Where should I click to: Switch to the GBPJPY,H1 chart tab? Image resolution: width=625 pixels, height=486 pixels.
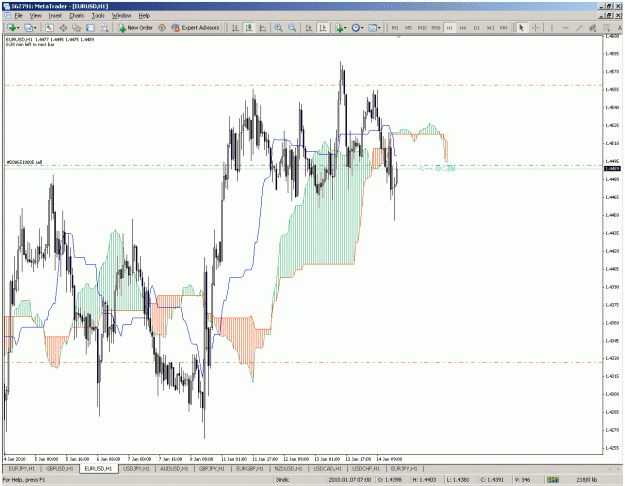coord(212,469)
